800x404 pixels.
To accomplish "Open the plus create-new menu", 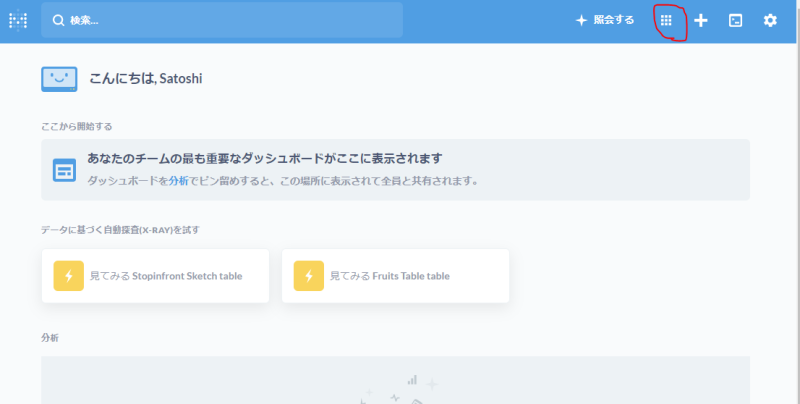I will click(701, 20).
